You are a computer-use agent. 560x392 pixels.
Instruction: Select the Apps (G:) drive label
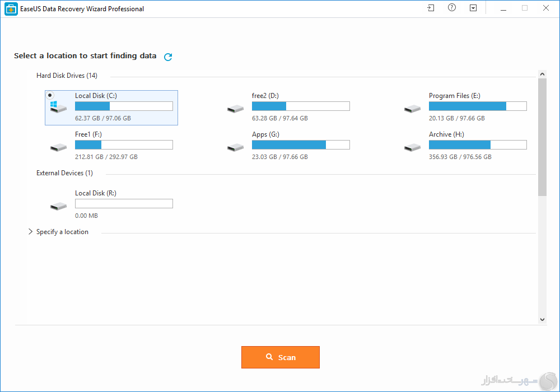[x=265, y=134]
